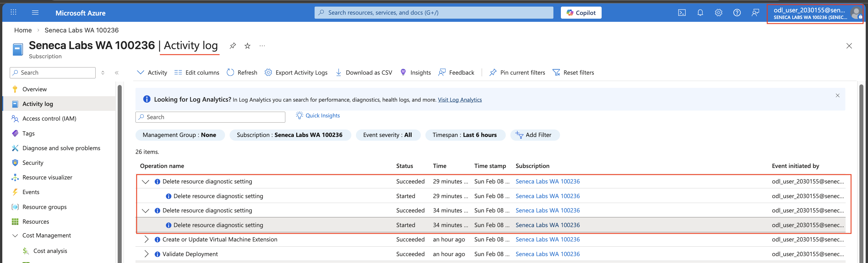Open the Timespan filter
Screen dimensions: 868x263
point(465,135)
